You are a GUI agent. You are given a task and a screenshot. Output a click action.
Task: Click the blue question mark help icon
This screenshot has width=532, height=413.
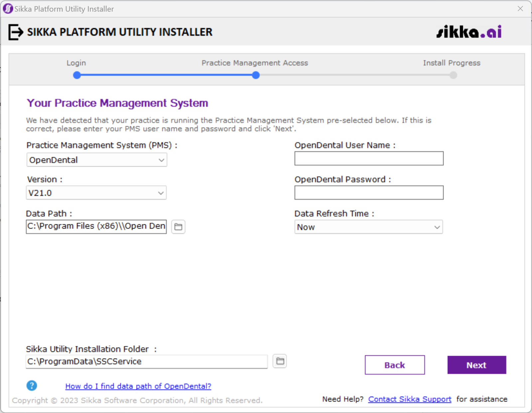pyautogui.click(x=32, y=385)
